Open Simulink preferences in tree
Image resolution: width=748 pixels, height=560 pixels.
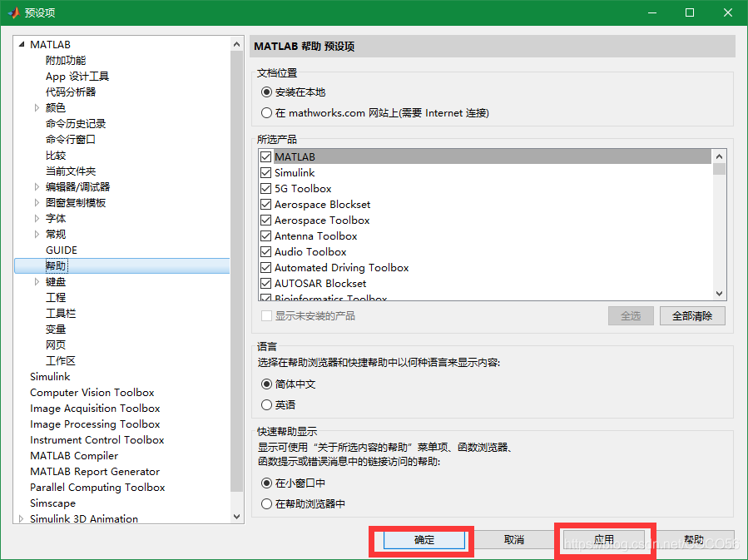pos(50,377)
